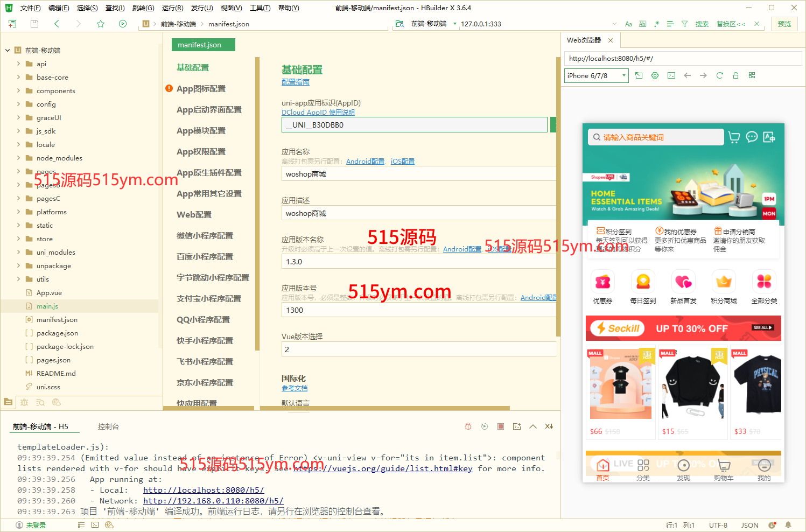This screenshot has height=532, width=806.
Task: Expand the components folder
Action: tap(19, 90)
